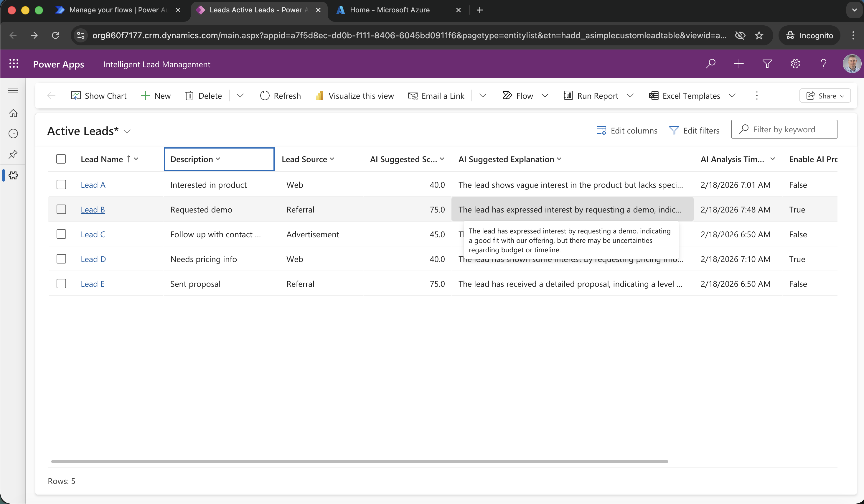
Task: Expand Excel Templates dropdown arrow
Action: click(x=732, y=96)
